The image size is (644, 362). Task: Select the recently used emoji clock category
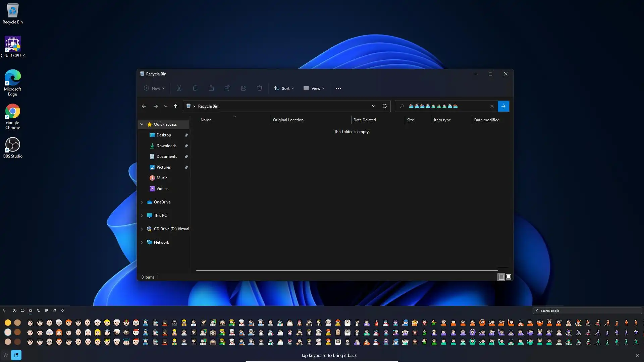[x=14, y=310]
